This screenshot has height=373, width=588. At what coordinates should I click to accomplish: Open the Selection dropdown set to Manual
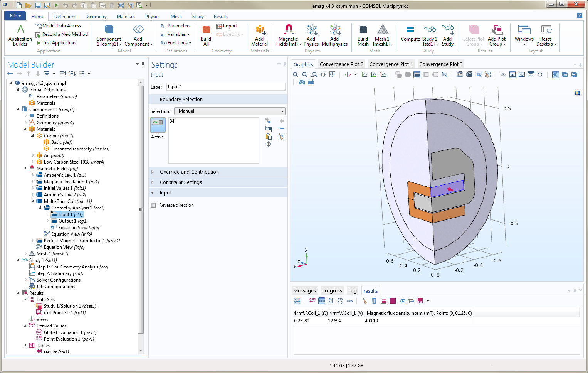click(230, 111)
